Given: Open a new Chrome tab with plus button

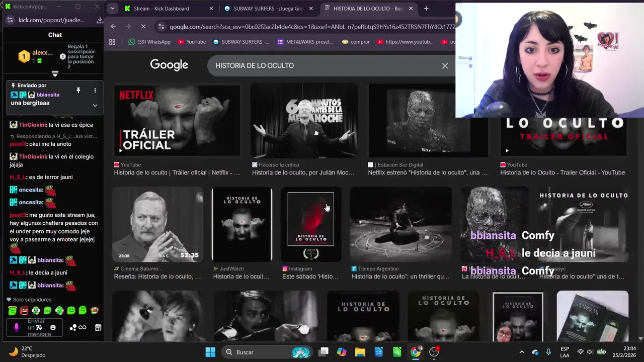Looking at the screenshot, I should 426,9.
